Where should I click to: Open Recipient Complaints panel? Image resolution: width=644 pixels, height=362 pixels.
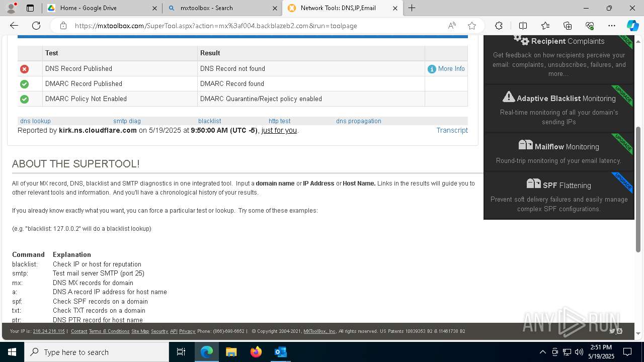pos(559,59)
